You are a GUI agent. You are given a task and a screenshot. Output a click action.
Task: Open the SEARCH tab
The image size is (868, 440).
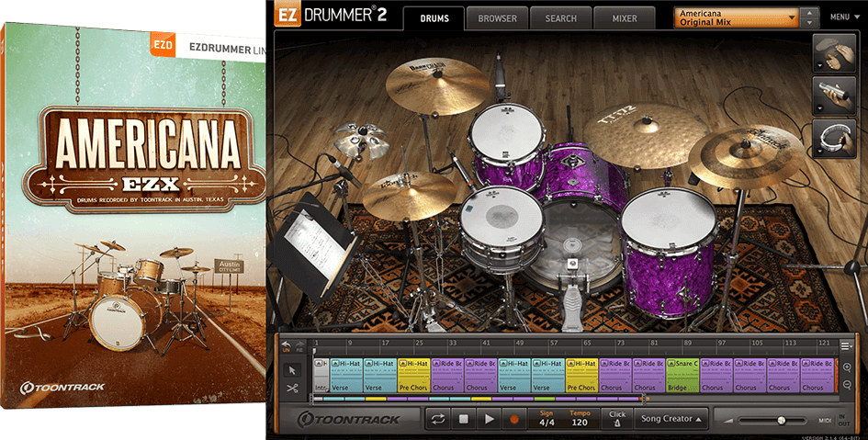tap(561, 18)
